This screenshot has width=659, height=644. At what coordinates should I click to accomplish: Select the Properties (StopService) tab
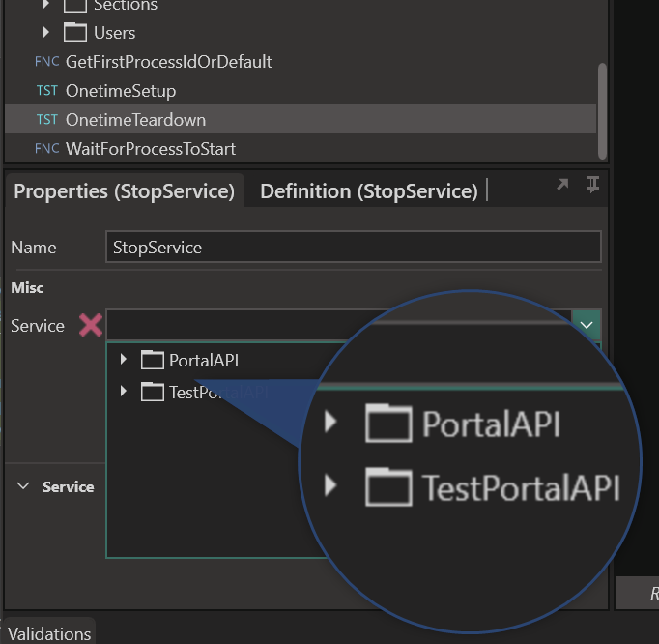tap(124, 191)
